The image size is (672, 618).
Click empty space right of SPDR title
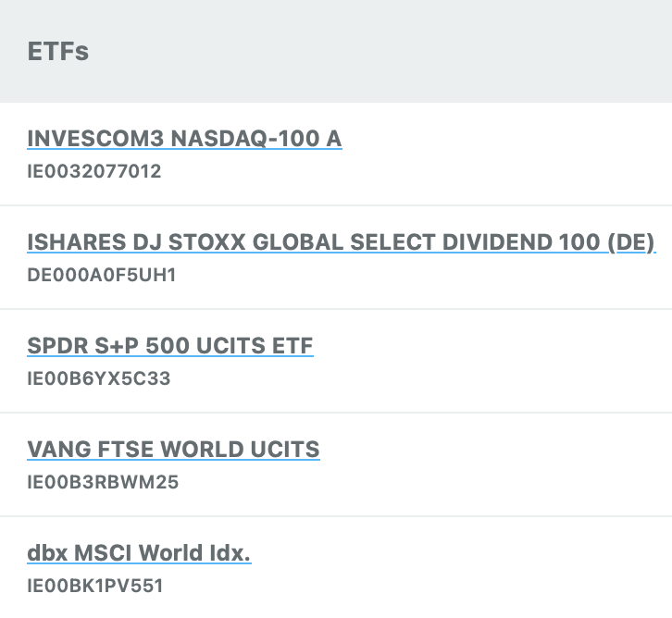pos(491,346)
